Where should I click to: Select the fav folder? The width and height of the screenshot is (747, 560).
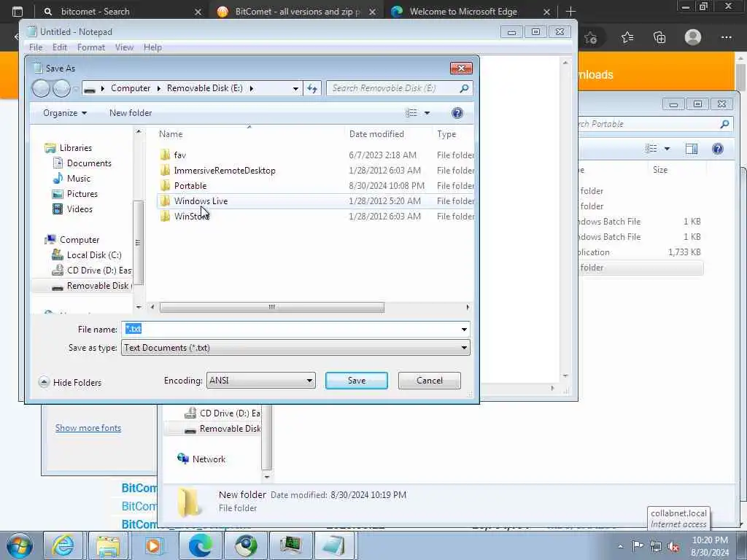click(179, 155)
